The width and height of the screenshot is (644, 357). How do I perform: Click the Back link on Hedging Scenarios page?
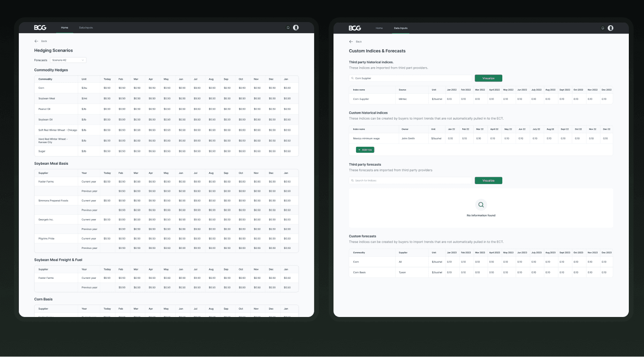coord(44,41)
